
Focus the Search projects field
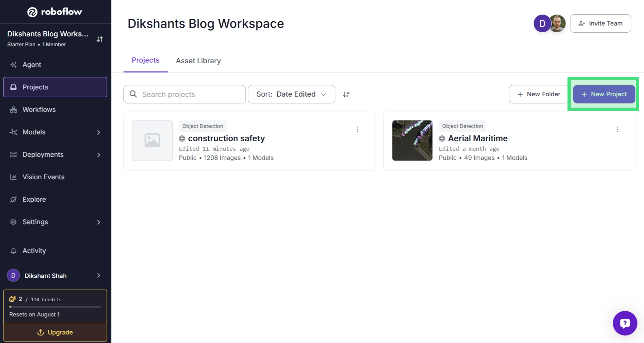coord(185,94)
